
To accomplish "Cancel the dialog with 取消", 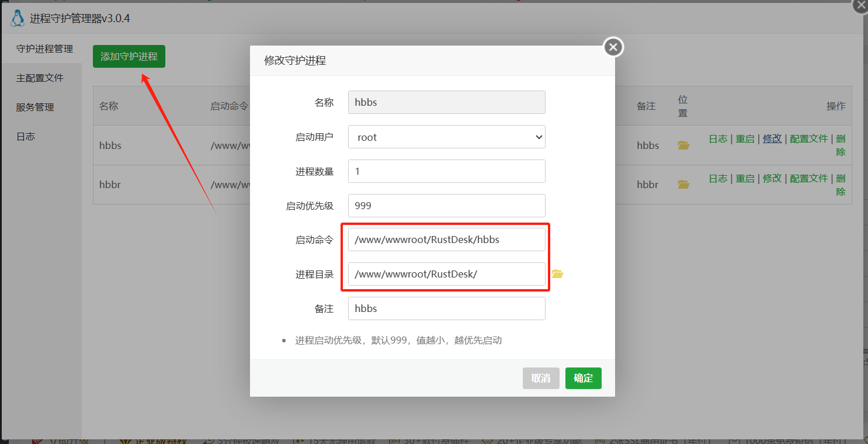I will pyautogui.click(x=541, y=378).
